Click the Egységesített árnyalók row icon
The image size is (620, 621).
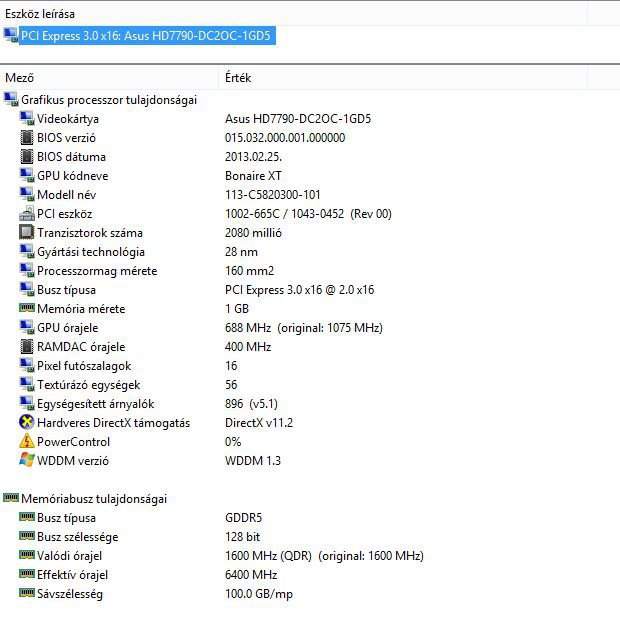[x=27, y=404]
